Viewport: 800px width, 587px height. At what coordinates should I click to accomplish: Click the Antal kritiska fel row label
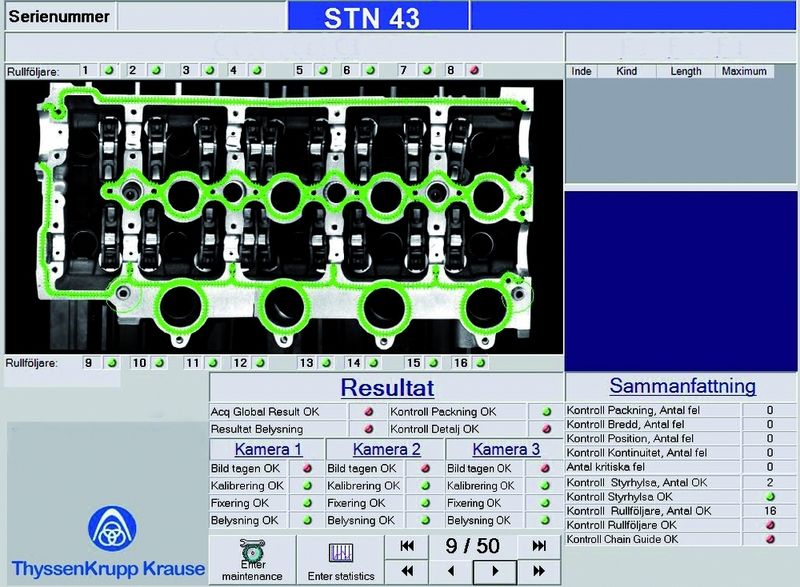tap(606, 467)
